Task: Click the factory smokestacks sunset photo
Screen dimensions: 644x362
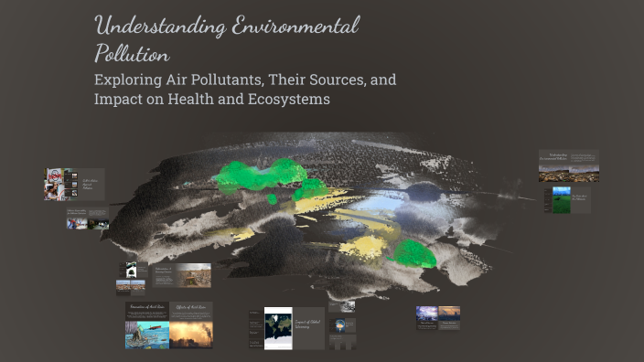Action: point(191,335)
